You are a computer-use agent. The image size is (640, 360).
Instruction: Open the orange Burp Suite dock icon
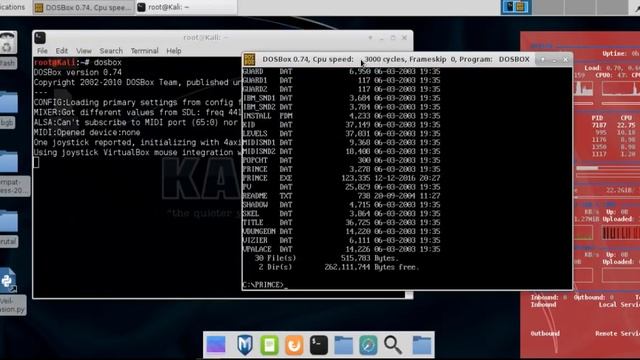294,345
